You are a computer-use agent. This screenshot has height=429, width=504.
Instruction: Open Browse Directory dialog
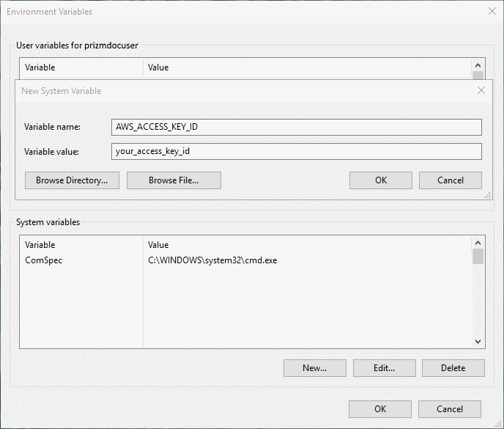(x=72, y=180)
